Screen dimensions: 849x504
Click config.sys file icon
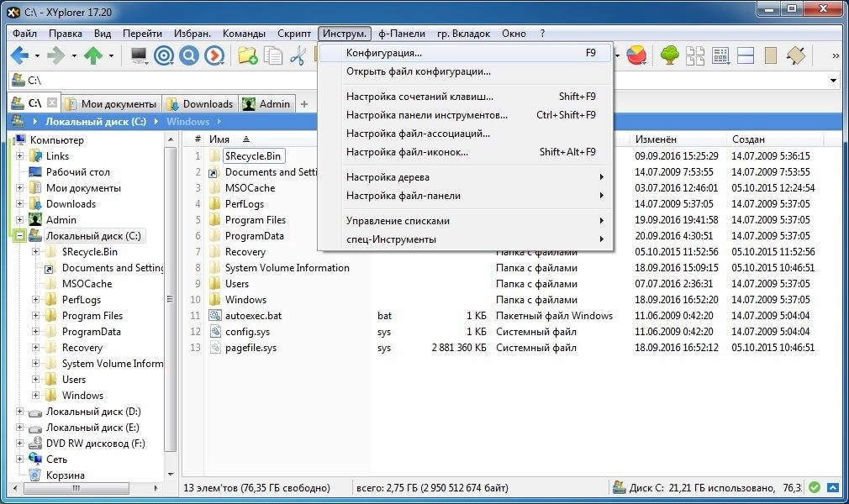click(x=215, y=331)
